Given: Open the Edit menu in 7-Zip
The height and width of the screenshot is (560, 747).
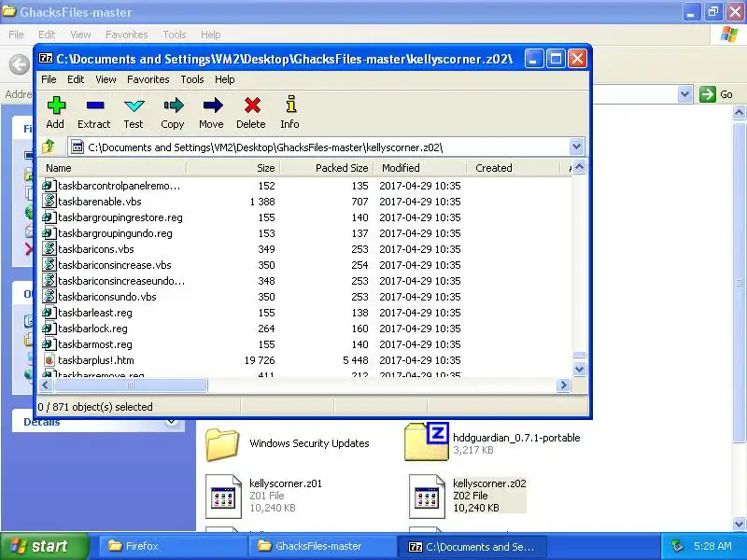Looking at the screenshot, I should 76,79.
